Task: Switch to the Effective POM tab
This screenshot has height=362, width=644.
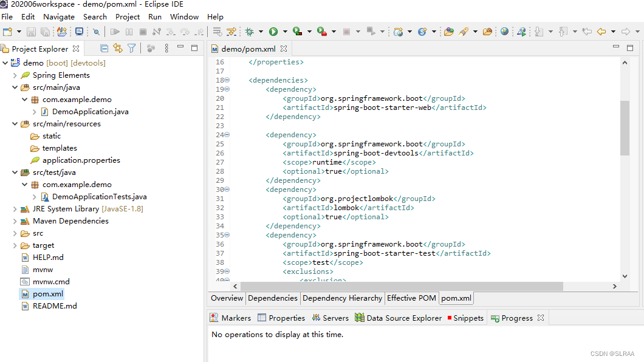Action: tap(411, 298)
